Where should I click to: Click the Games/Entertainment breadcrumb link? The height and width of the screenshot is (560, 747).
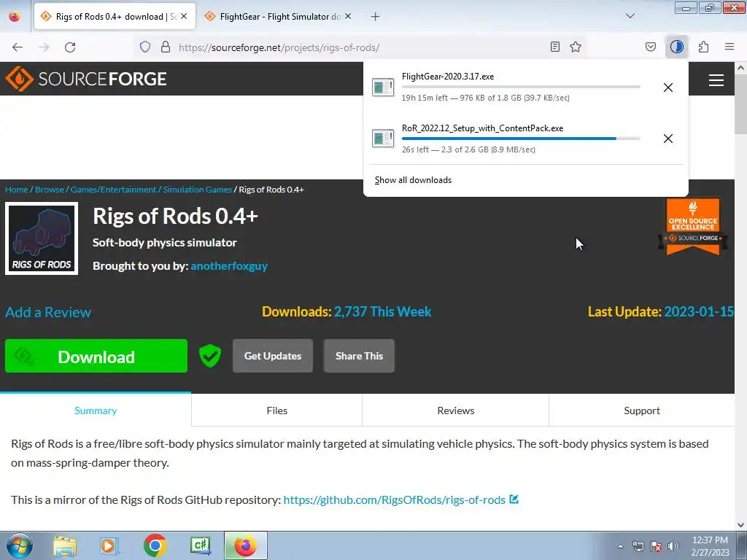(x=113, y=190)
